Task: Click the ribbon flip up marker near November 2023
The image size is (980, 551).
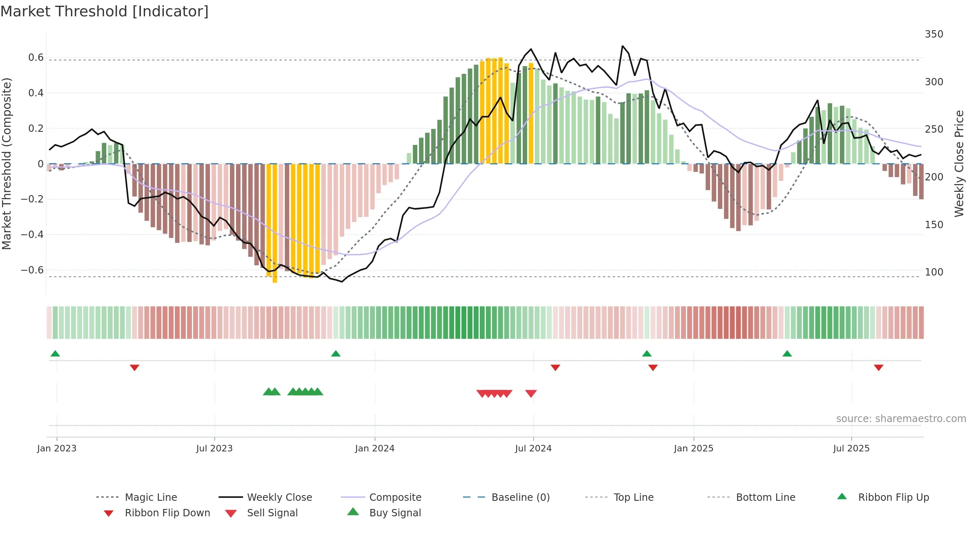Action: 336,353
